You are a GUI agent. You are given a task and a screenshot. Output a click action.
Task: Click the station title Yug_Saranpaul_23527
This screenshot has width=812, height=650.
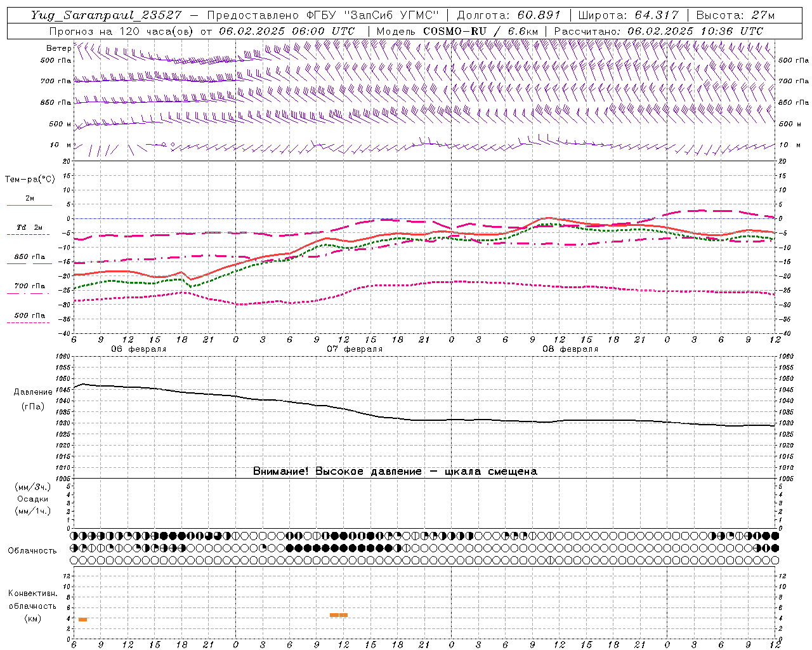pos(107,15)
